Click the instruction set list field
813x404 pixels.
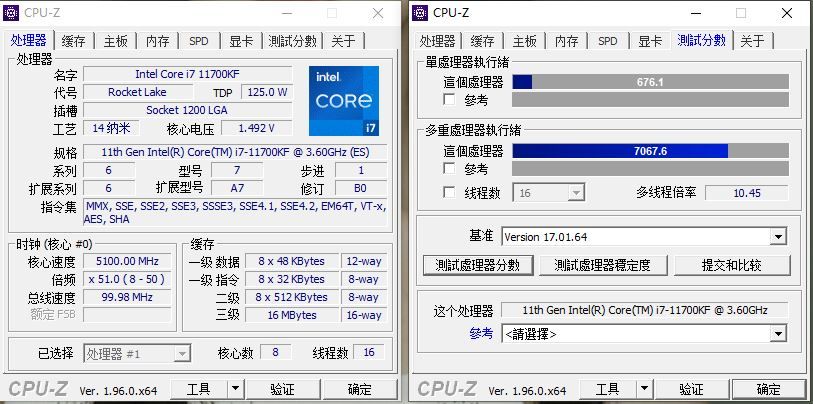coord(235,213)
